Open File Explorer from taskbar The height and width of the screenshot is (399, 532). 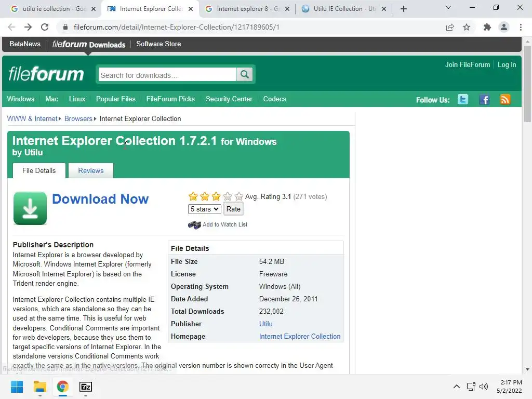coord(39,387)
